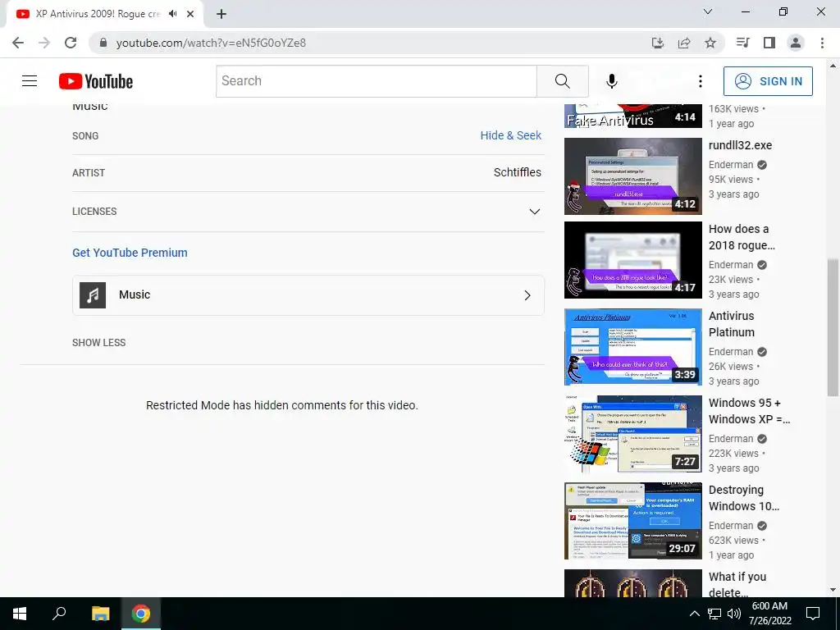Open Windows 95 + Windows XP thumbnail
Image resolution: width=840 pixels, height=630 pixels.
click(632, 434)
